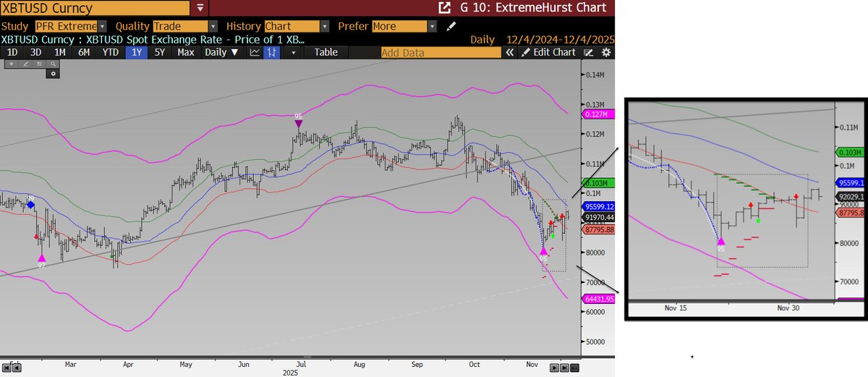Image resolution: width=868 pixels, height=377 pixels.
Task: Click the blue 95599.12 price label
Action: pyautogui.click(x=599, y=206)
